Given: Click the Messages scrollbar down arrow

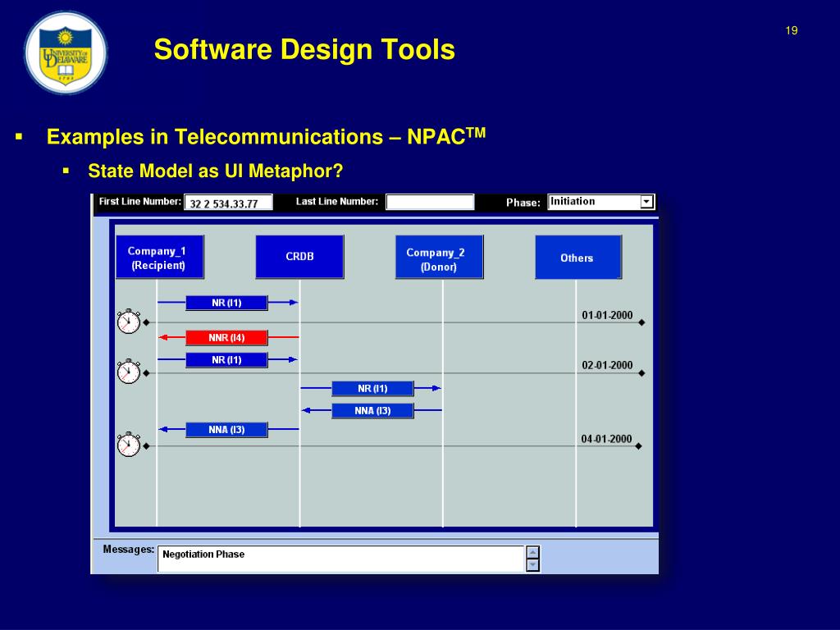Looking at the screenshot, I should coord(532,565).
